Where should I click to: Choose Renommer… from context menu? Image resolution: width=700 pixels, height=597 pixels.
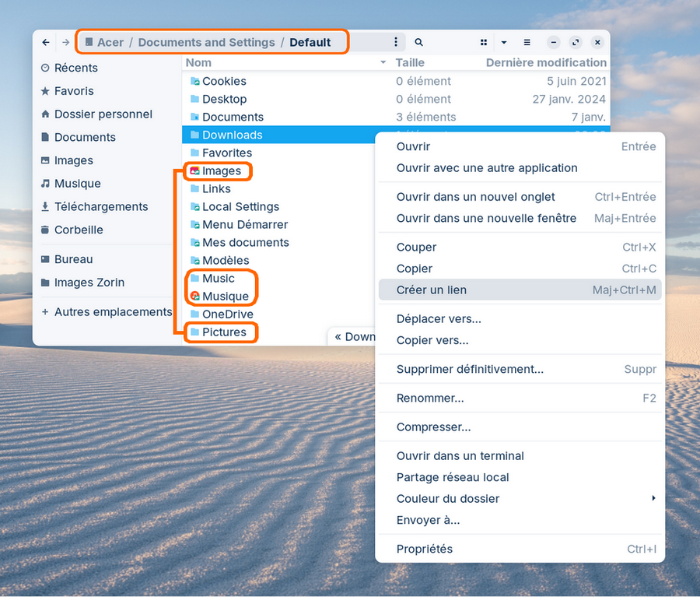pos(430,398)
